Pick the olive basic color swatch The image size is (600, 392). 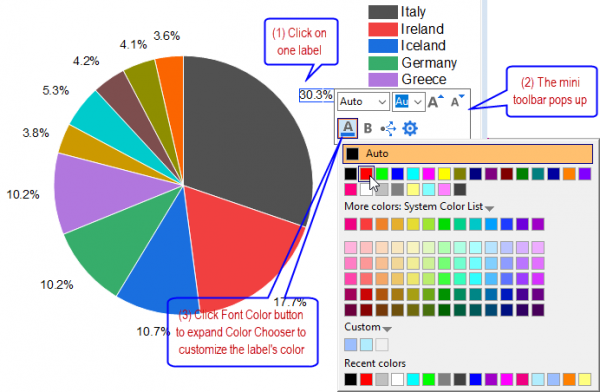[x=460, y=174]
